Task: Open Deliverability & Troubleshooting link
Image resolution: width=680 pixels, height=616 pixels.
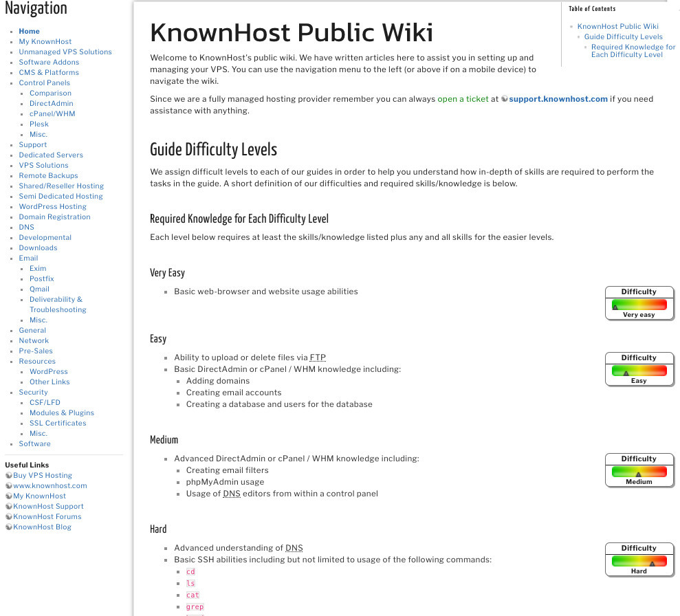Action: coord(58,305)
